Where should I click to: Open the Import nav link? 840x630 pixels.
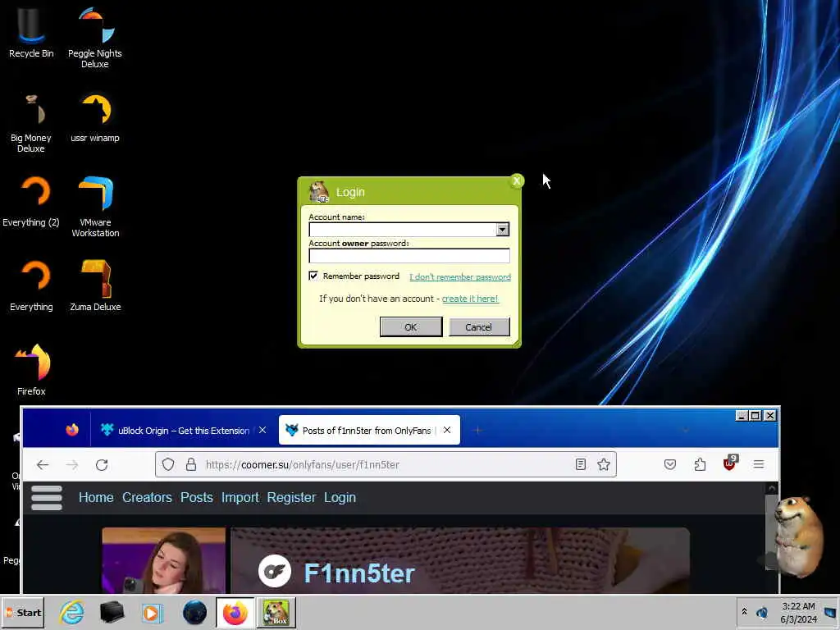point(240,498)
